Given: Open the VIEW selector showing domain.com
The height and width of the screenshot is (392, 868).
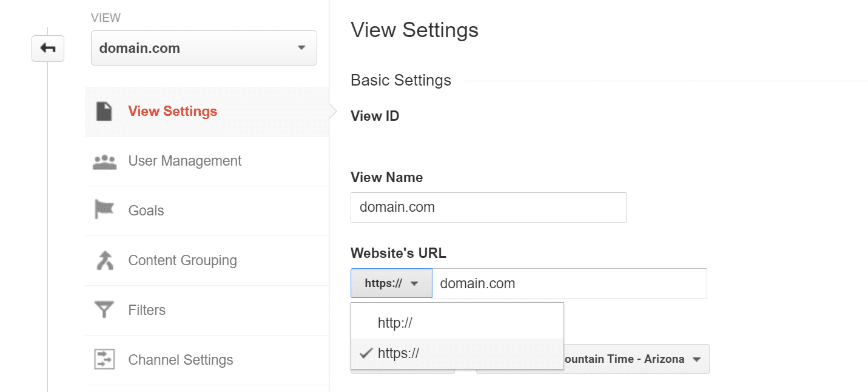Looking at the screenshot, I should [x=203, y=48].
